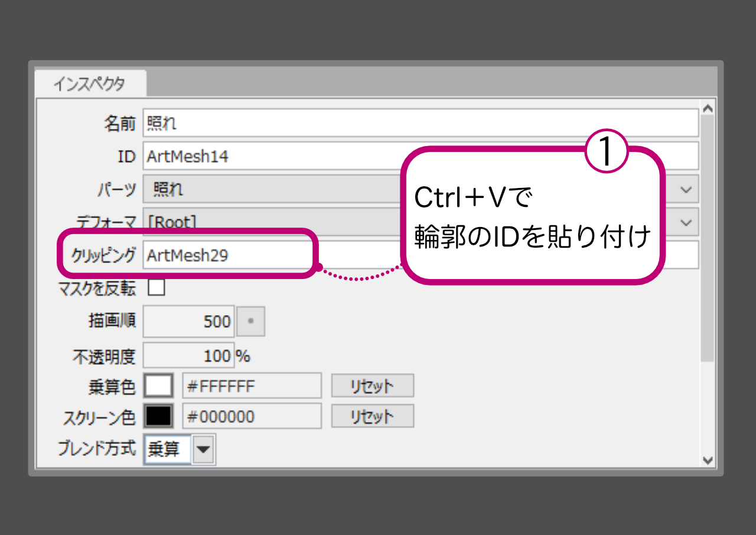Open the black スクリーン色 color swatch
This screenshot has width=756, height=535.
[159, 416]
